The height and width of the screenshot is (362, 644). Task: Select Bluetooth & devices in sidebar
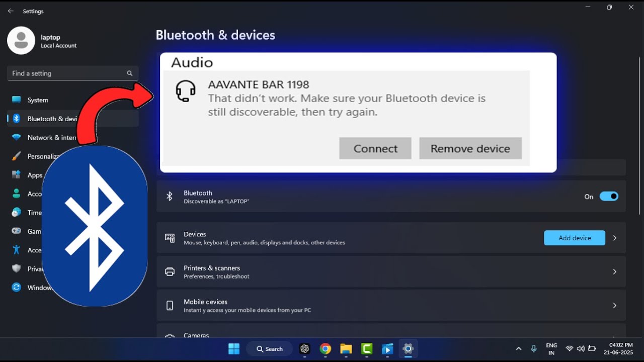[72, 119]
